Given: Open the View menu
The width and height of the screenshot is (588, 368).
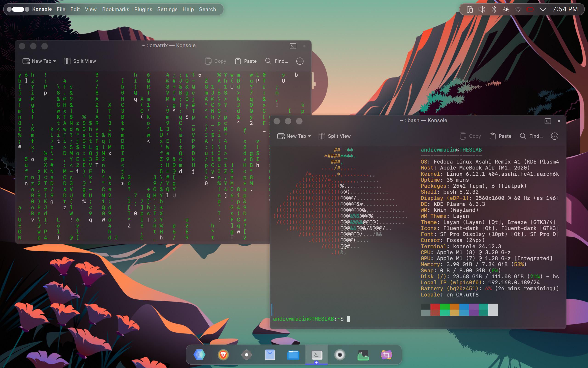Looking at the screenshot, I should tap(91, 9).
